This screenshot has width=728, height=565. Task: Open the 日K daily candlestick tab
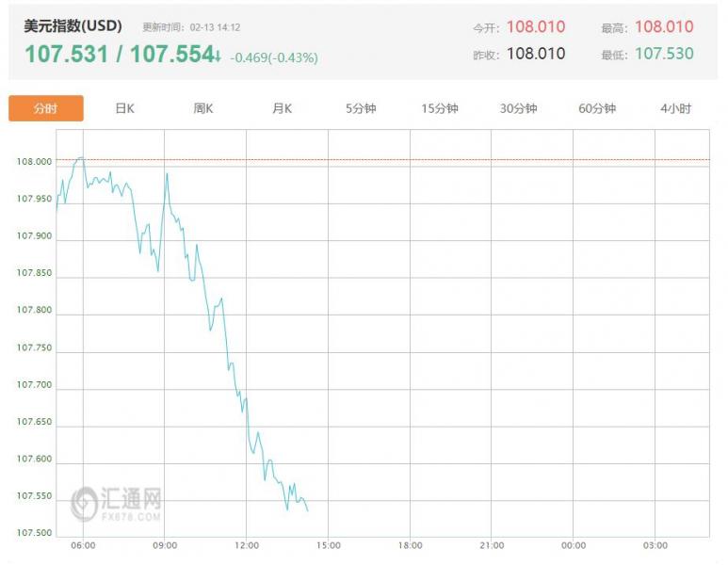click(124, 108)
